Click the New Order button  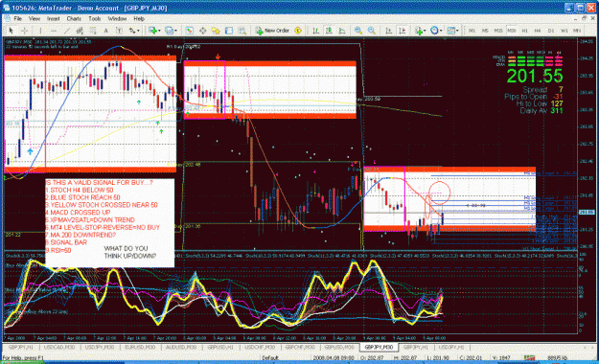point(272,31)
